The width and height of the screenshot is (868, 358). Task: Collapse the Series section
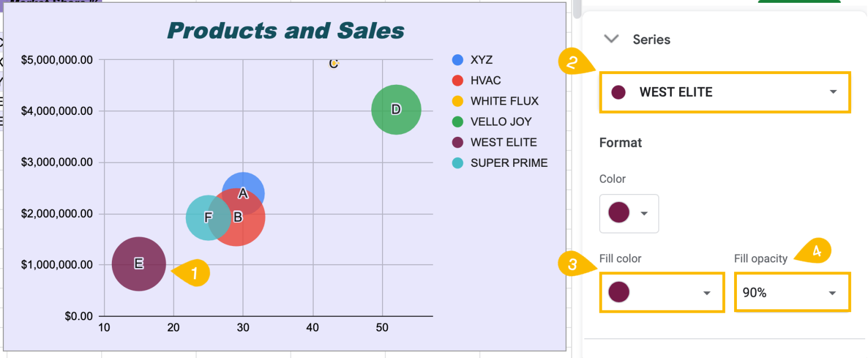611,40
